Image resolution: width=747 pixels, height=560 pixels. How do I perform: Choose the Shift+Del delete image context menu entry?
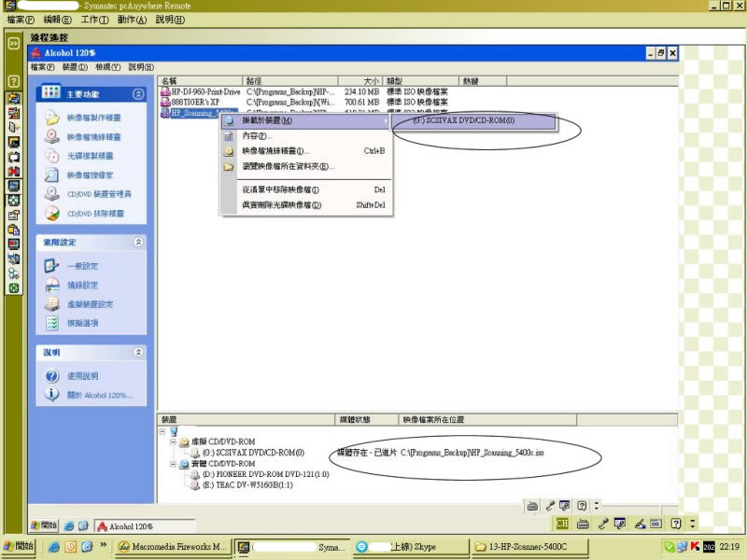point(306,205)
